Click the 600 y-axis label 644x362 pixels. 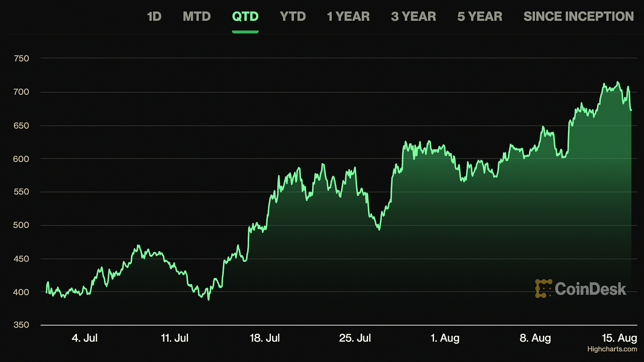(x=21, y=159)
